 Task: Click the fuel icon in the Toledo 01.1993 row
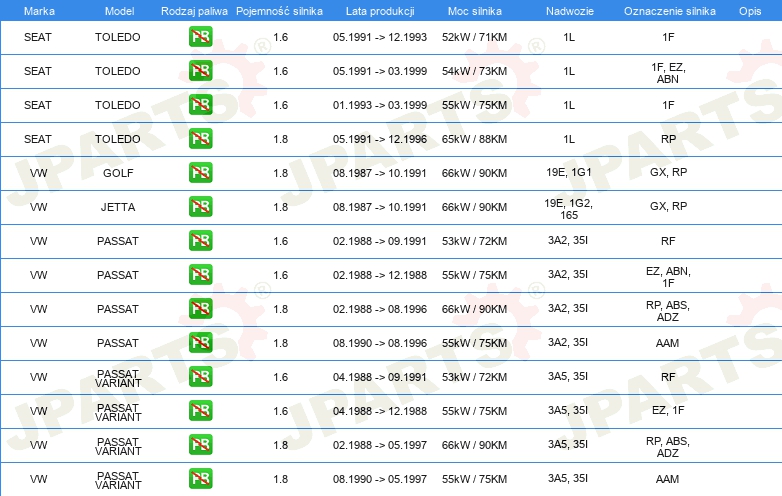[x=200, y=105]
